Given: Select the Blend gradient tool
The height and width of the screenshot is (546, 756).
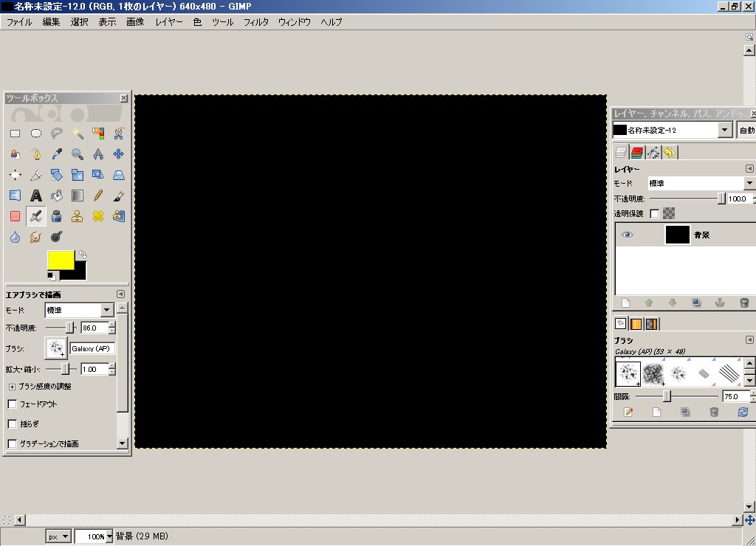Looking at the screenshot, I should tap(77, 196).
